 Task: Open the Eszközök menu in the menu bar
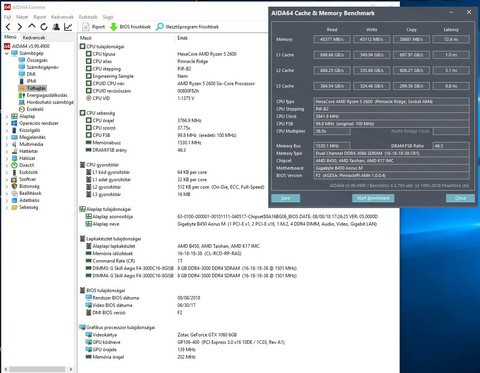tap(88, 17)
